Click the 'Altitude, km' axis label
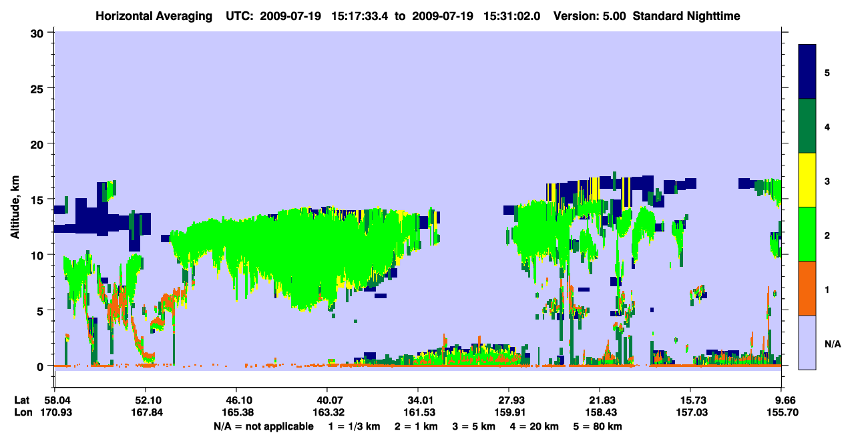The width and height of the screenshot is (868, 445). tap(14, 208)
